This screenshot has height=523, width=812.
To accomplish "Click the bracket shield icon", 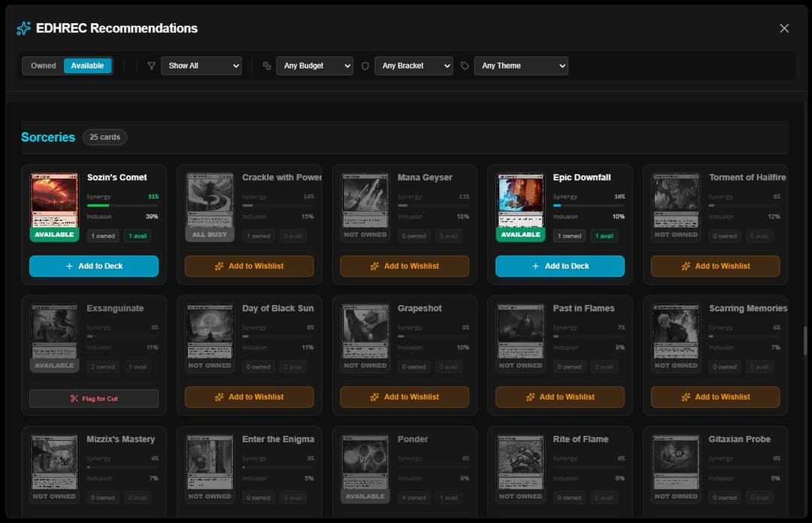I will (365, 66).
